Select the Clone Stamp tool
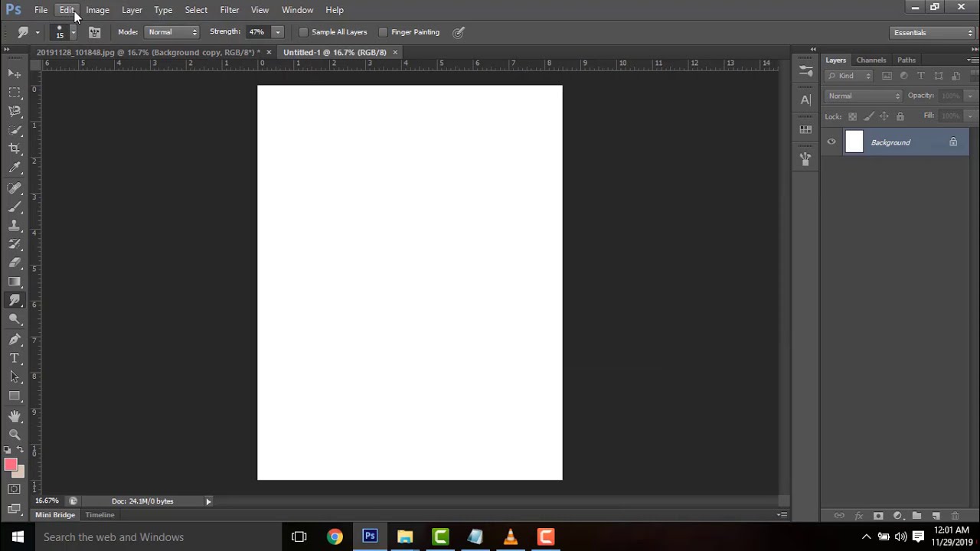The image size is (980, 551). click(15, 226)
